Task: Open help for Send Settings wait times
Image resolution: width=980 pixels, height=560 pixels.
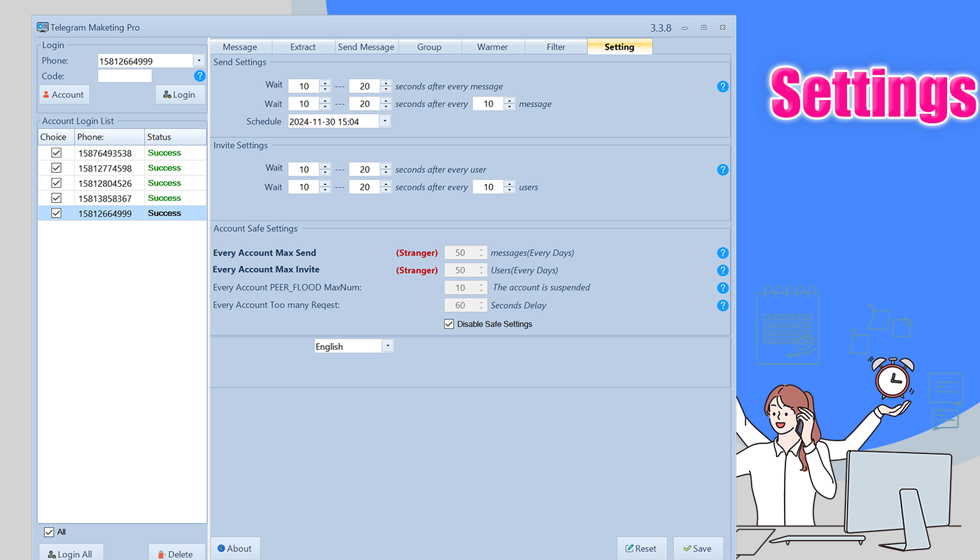Action: (723, 87)
